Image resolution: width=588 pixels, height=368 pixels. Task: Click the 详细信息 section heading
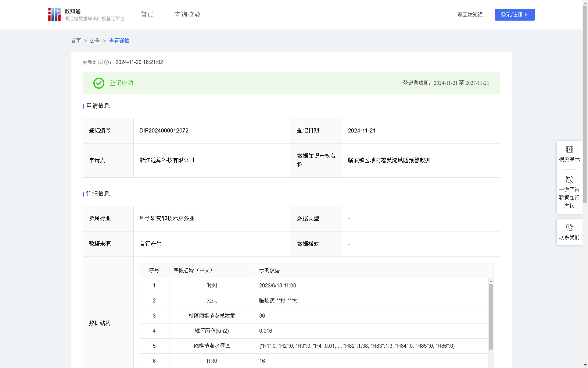[98, 194]
